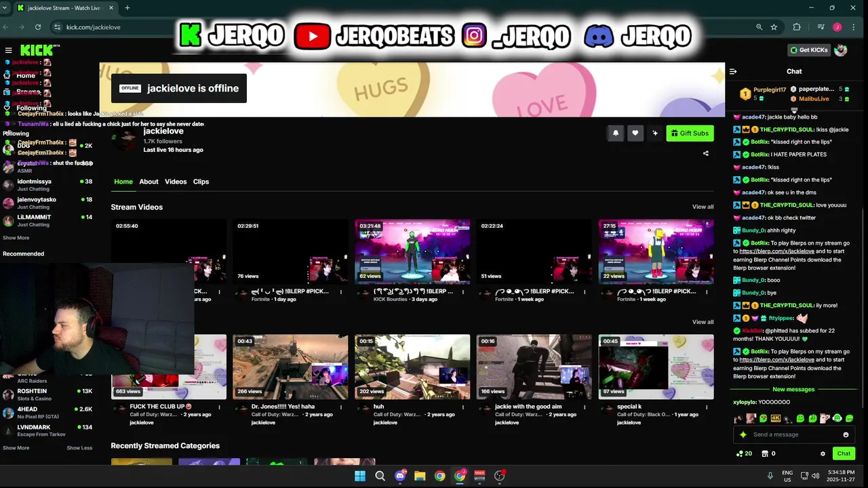Follow jackielove with the heart button

click(635, 134)
